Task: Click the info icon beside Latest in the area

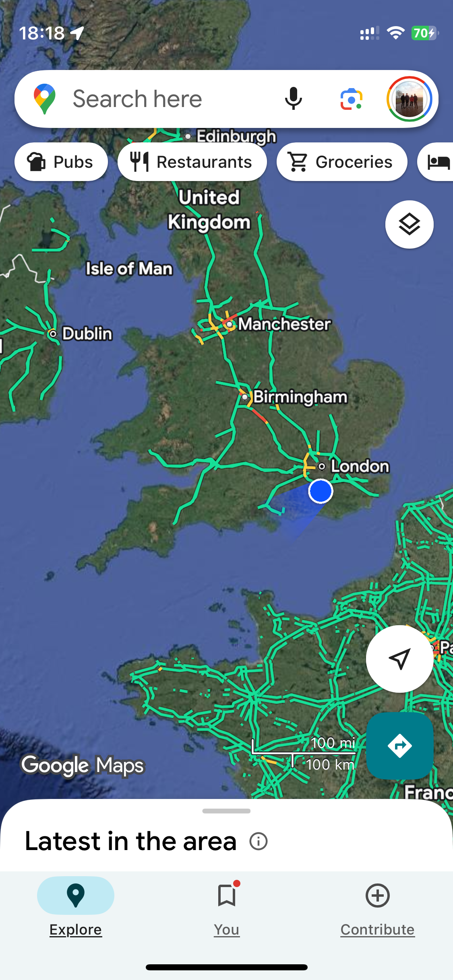Action: (259, 841)
